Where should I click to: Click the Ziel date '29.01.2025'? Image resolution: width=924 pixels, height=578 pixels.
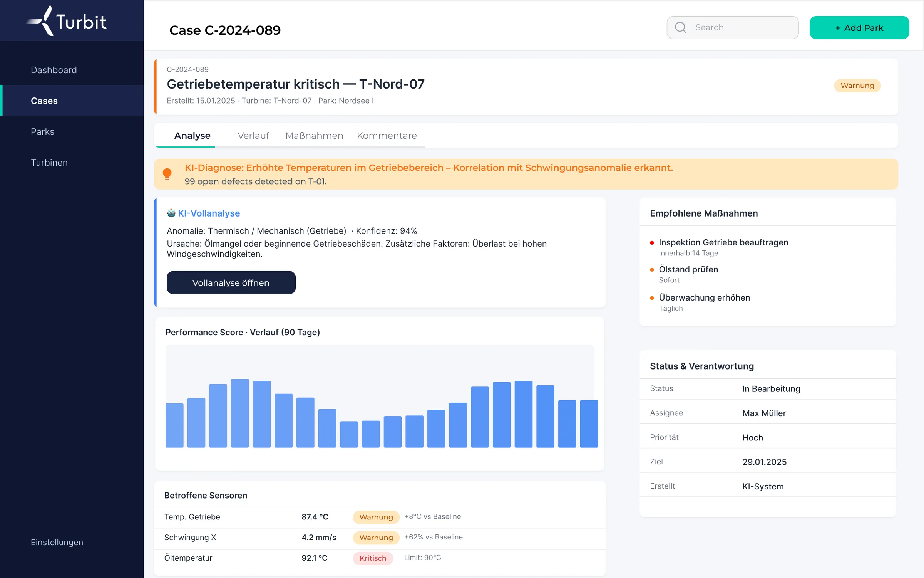pos(764,462)
